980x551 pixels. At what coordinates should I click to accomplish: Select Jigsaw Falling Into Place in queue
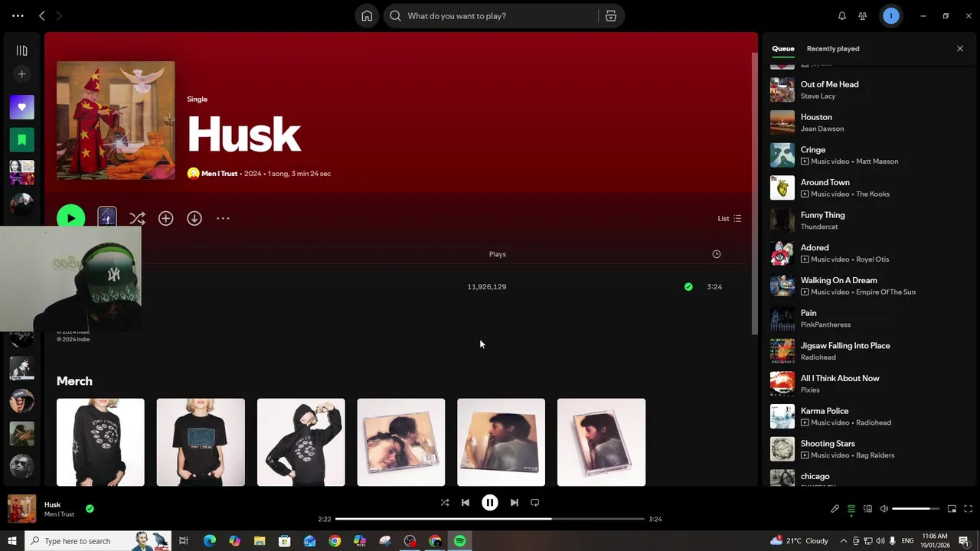[x=869, y=351]
